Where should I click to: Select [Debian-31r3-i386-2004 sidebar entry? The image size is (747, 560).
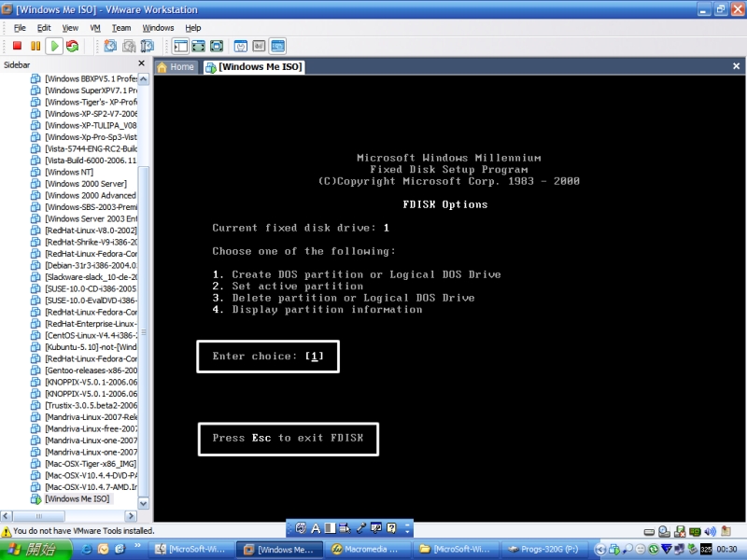click(x=83, y=265)
